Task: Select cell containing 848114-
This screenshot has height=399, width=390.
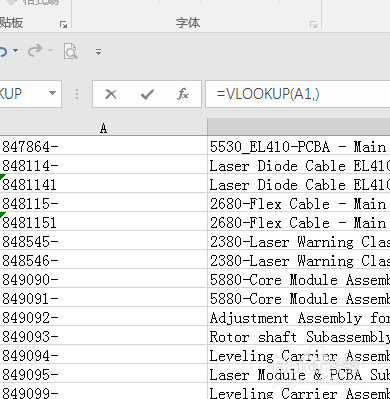Action: click(x=103, y=164)
